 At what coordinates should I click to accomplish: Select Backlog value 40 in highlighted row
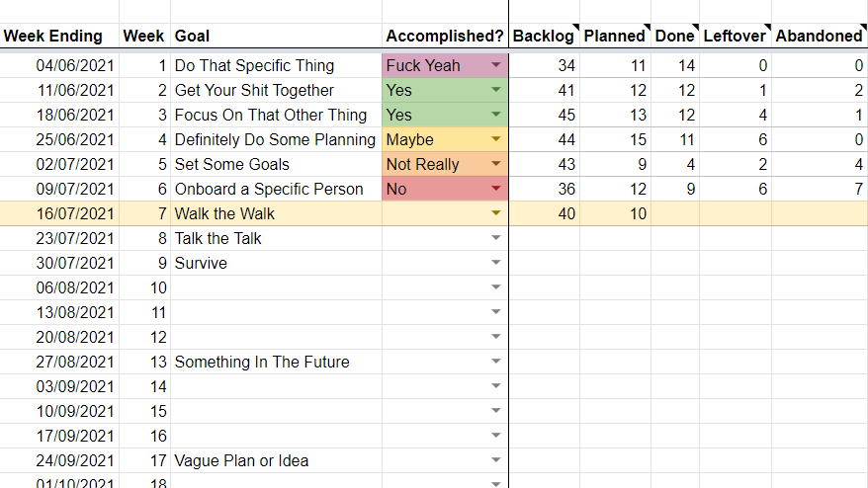[x=544, y=213]
